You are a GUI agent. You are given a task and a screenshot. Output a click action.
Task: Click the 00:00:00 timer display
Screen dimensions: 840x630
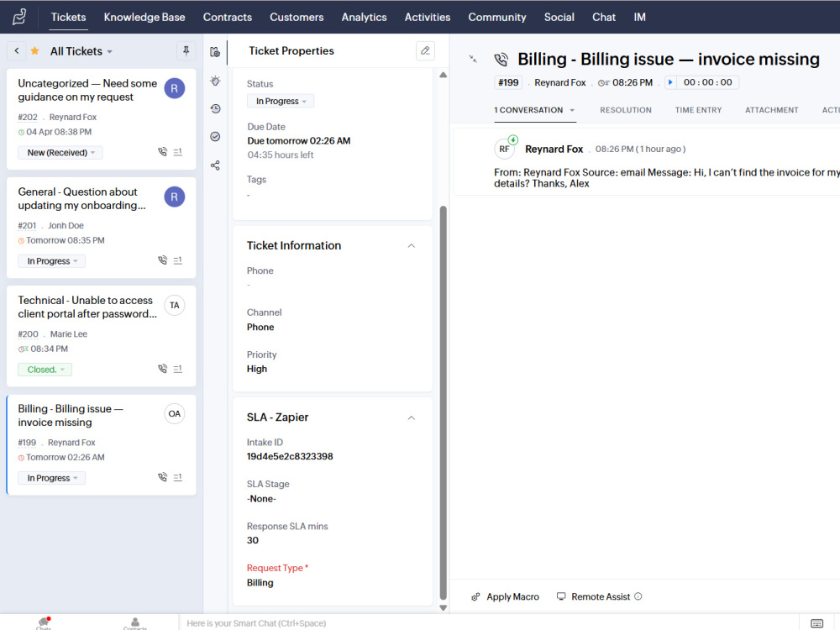707,82
